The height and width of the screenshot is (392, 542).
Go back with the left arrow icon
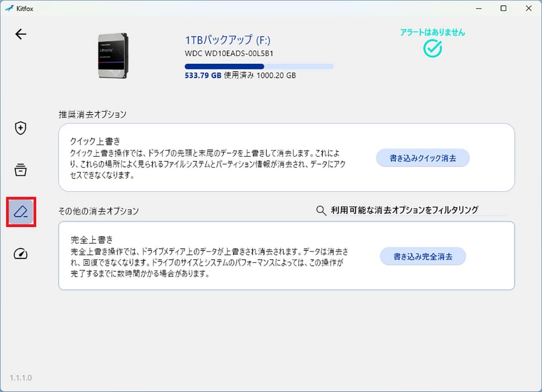(21, 34)
